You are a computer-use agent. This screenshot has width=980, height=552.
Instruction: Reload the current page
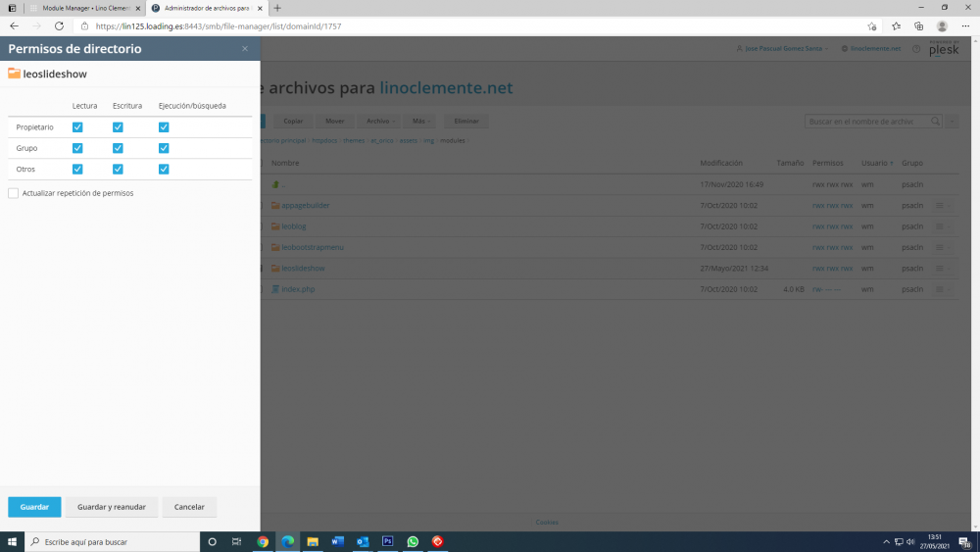click(x=59, y=26)
